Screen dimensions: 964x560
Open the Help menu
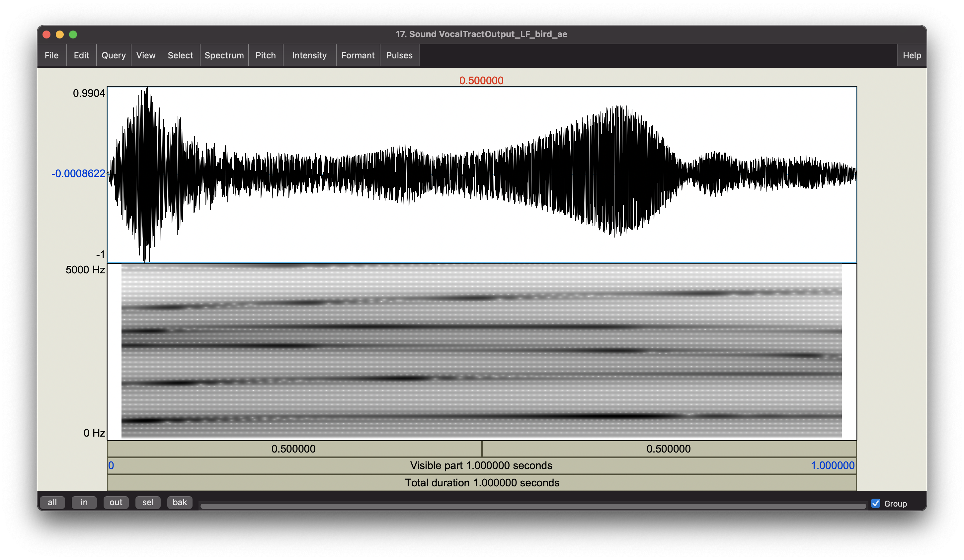(x=912, y=55)
